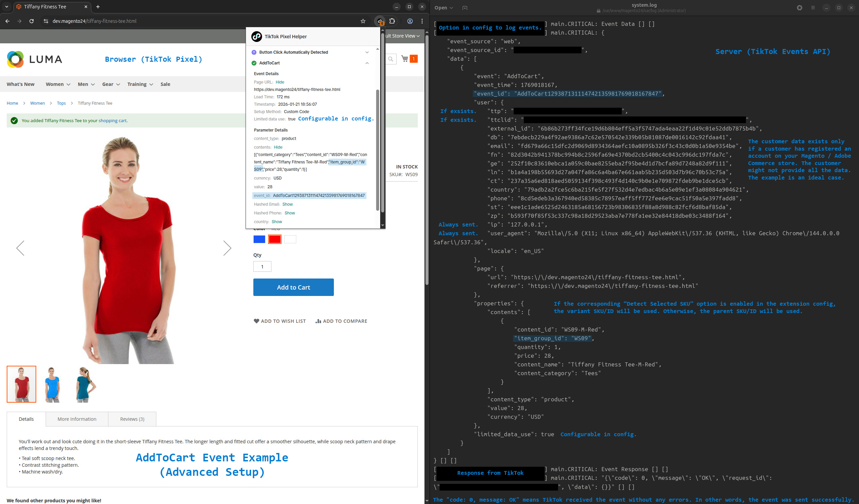Show the Hashed Phone value

[290, 213]
